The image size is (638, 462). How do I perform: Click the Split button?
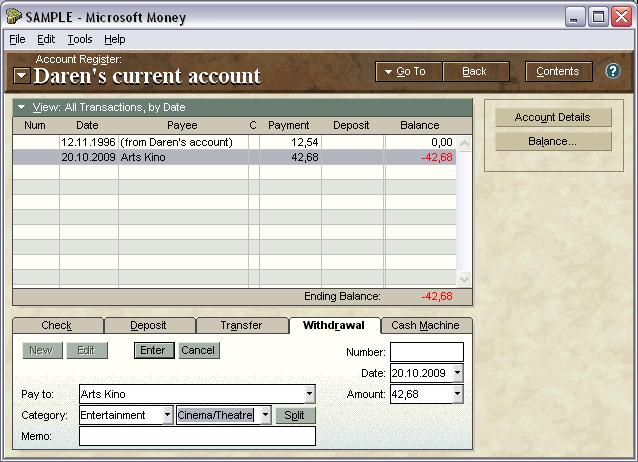click(295, 415)
